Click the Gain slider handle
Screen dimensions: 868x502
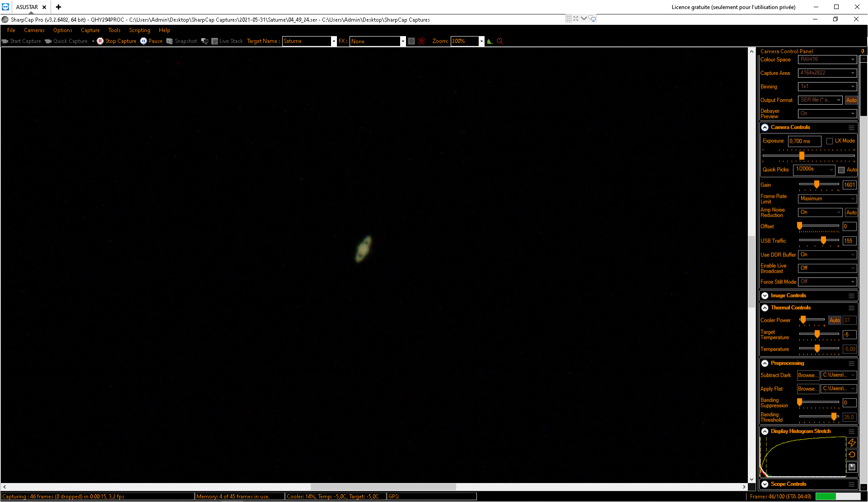[x=817, y=184]
